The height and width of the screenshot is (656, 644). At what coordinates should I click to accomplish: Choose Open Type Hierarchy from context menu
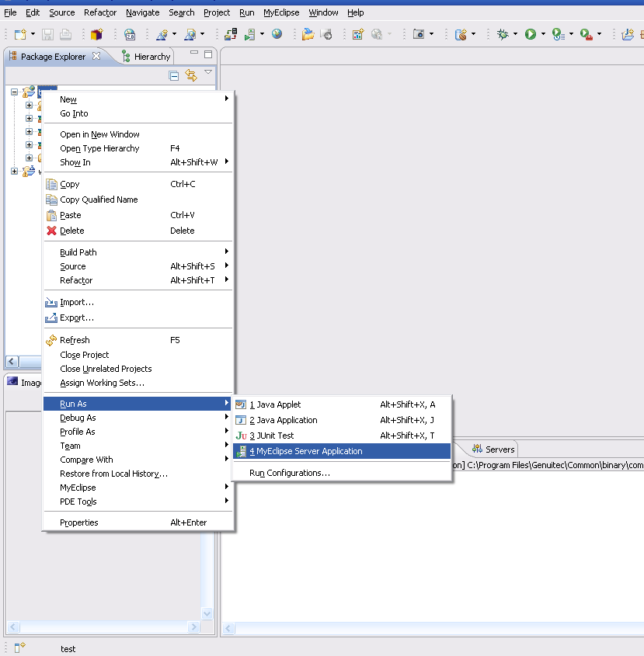(138, 148)
